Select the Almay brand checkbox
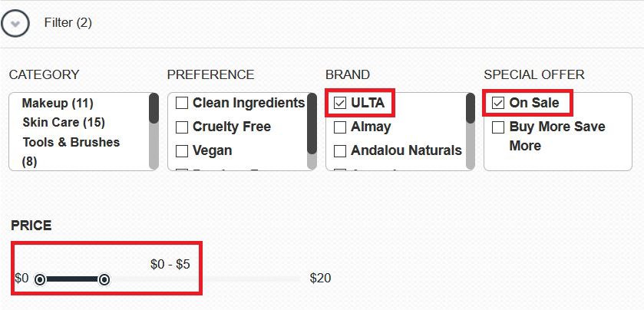The height and width of the screenshot is (310, 644). [340, 127]
